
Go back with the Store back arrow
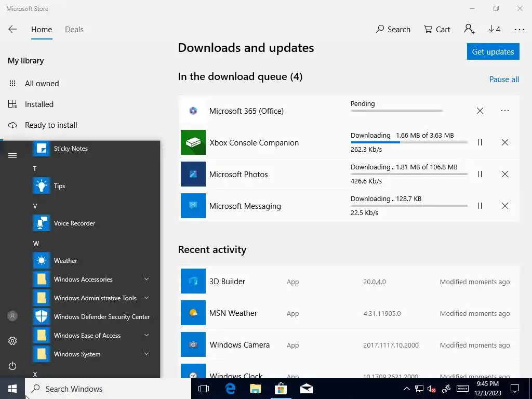[12, 29]
